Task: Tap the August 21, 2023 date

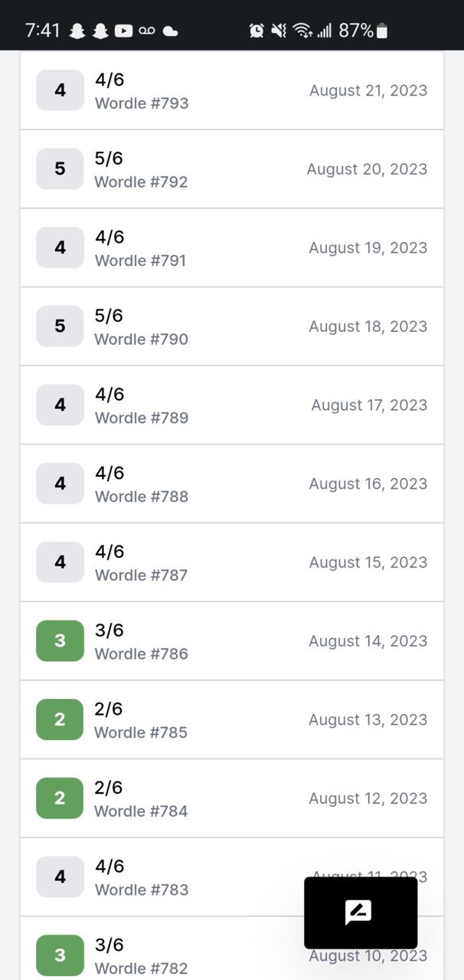Action: [x=368, y=90]
